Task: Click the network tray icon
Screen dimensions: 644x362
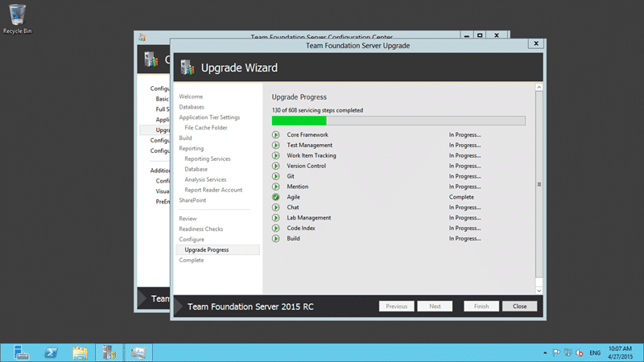Action: (x=568, y=352)
